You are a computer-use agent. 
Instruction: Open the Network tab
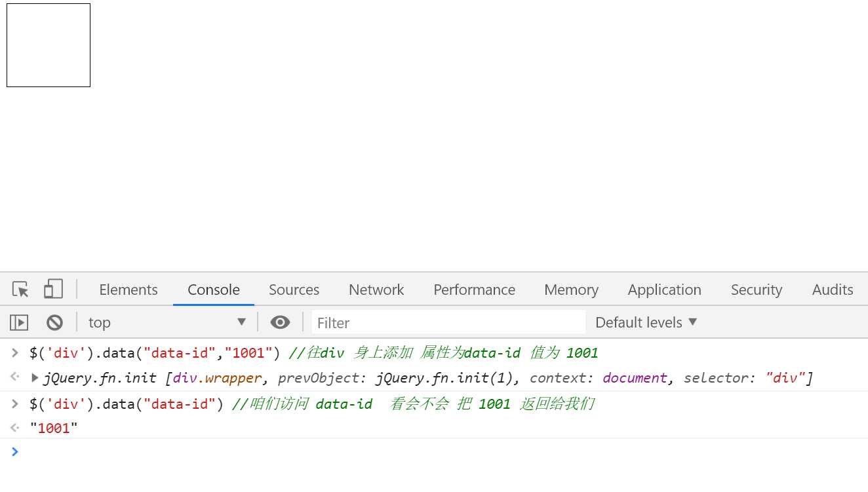click(x=376, y=290)
